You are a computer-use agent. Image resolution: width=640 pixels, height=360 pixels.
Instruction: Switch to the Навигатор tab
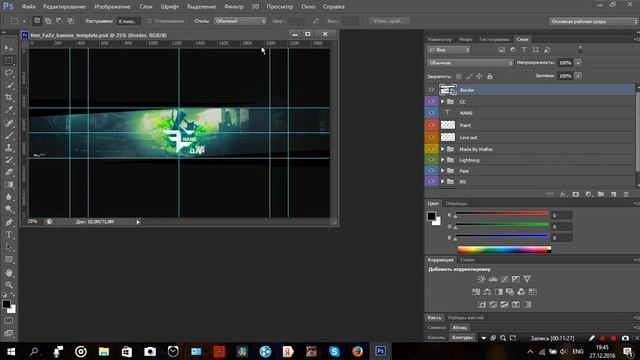[x=440, y=39]
